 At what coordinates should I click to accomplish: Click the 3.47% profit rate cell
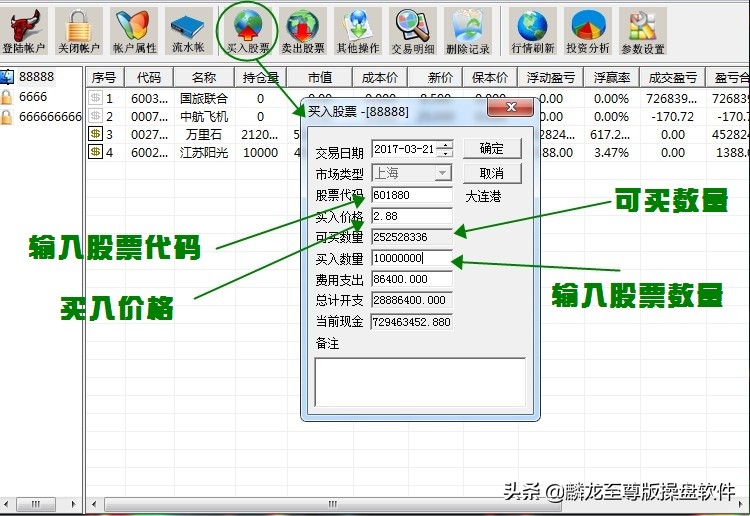(x=611, y=153)
